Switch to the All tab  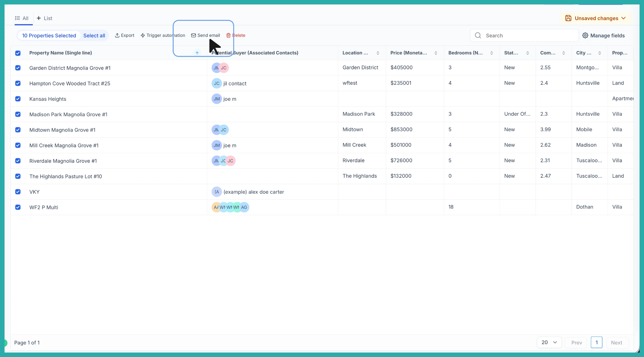click(x=22, y=18)
